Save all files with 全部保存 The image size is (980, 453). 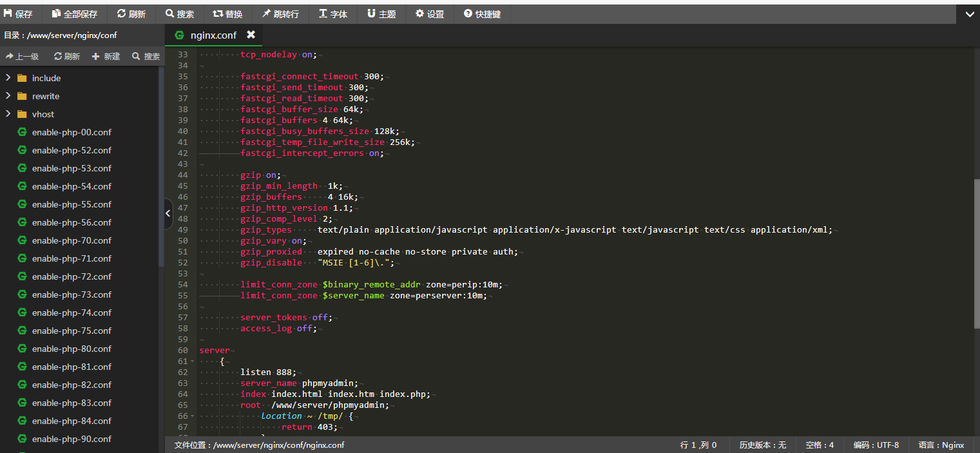click(75, 14)
